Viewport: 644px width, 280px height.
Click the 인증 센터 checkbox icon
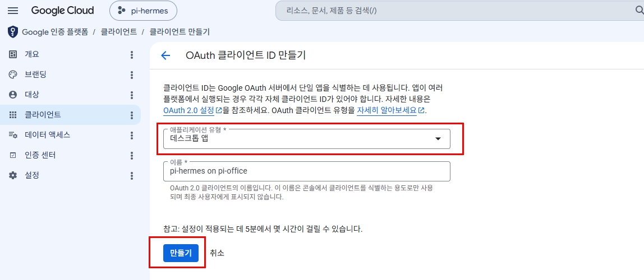pos(13,155)
